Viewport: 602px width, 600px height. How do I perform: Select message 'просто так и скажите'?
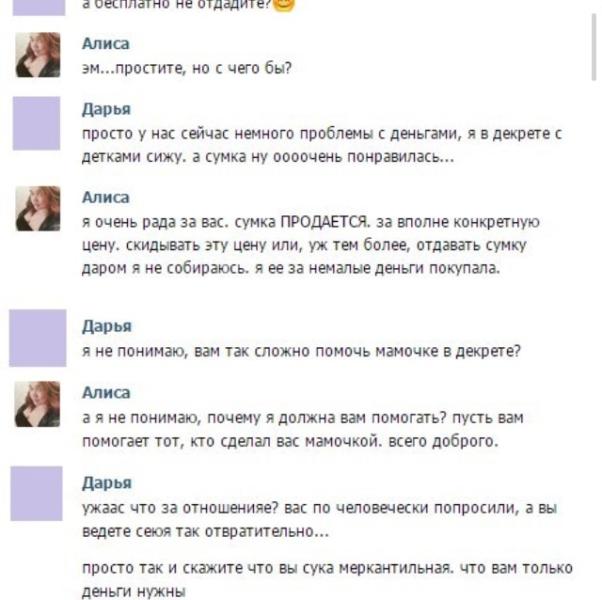327,580
